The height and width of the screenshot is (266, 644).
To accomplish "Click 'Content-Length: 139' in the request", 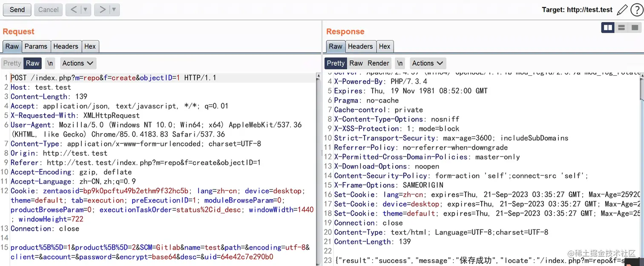I will point(49,97).
